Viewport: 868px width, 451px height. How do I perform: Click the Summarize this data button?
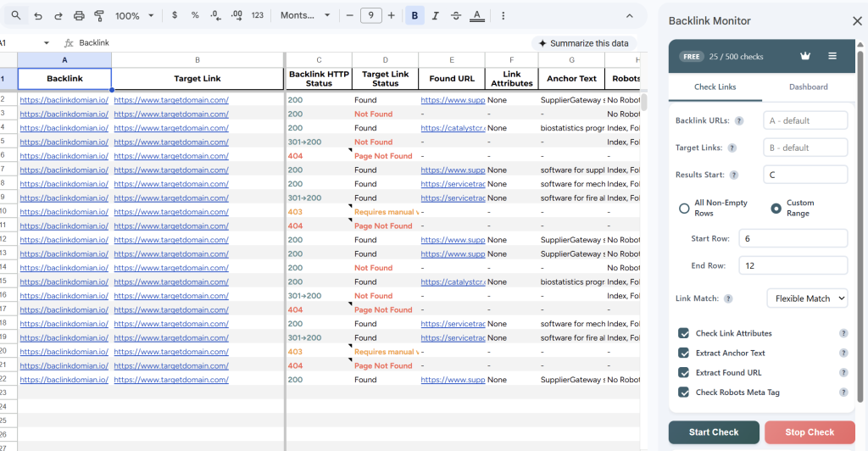pos(583,43)
